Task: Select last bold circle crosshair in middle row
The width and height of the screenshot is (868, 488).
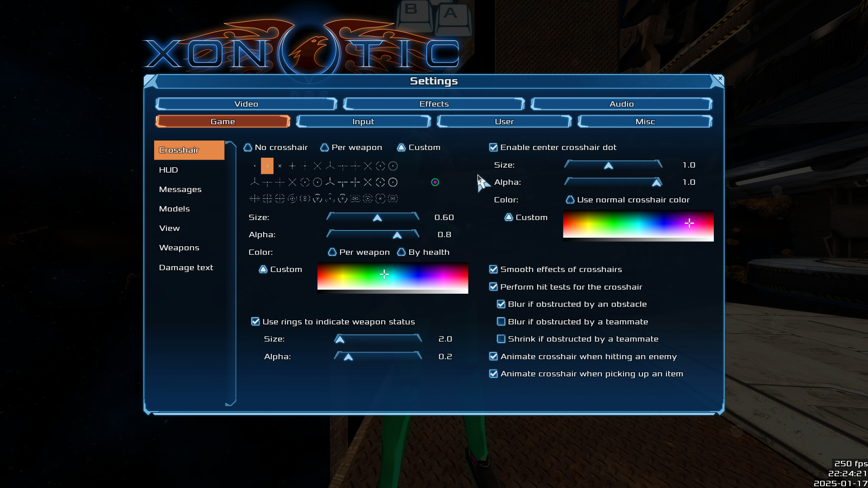Action: [x=393, y=182]
